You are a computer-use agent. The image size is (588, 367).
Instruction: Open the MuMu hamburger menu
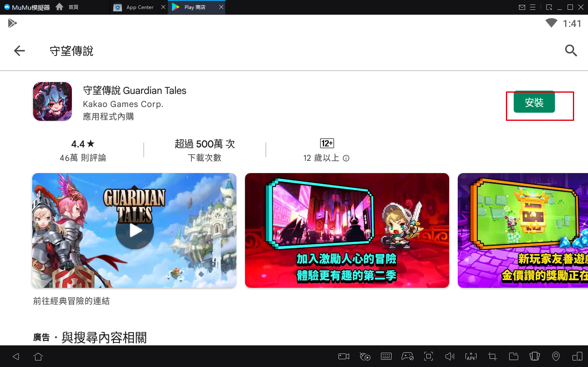coord(532,7)
